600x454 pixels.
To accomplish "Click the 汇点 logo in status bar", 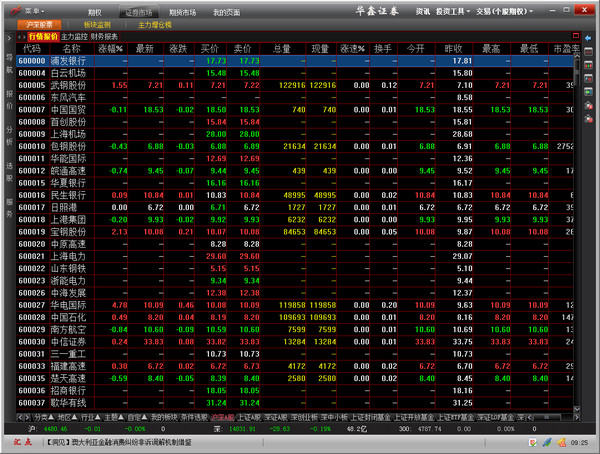I will click(23, 443).
